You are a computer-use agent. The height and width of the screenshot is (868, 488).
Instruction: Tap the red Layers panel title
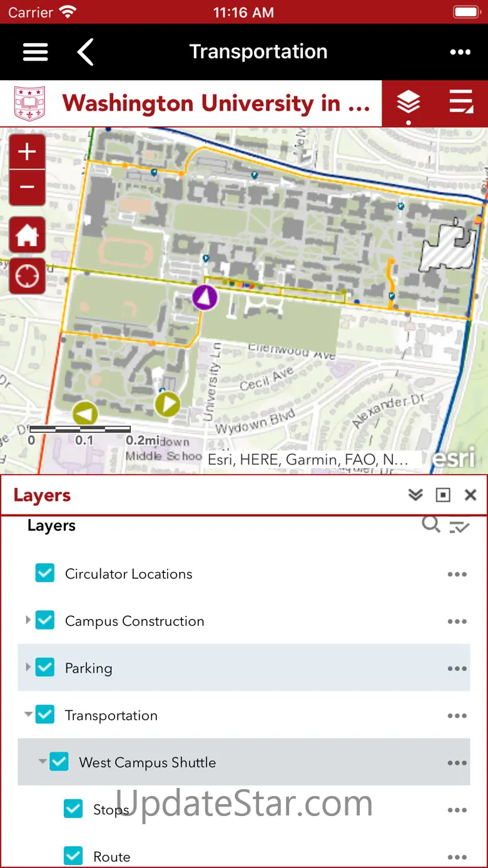click(x=42, y=496)
